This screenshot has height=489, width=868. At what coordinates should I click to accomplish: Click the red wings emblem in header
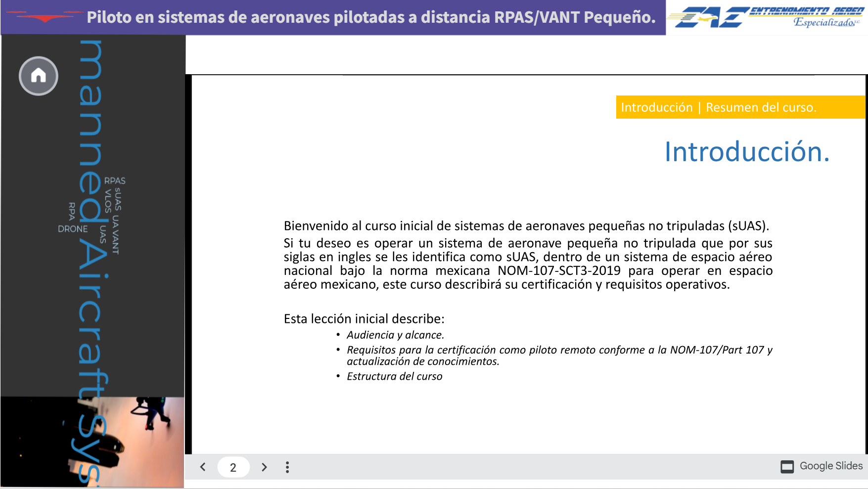point(45,17)
